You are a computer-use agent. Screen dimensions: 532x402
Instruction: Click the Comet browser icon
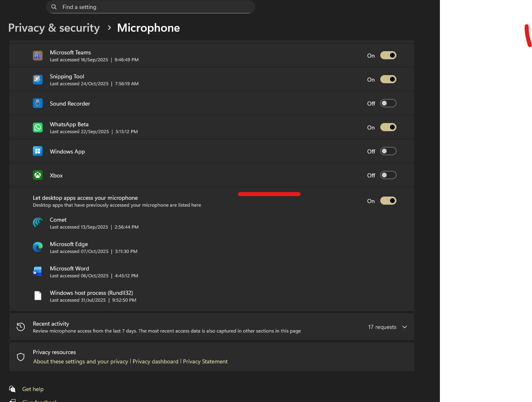(38, 223)
